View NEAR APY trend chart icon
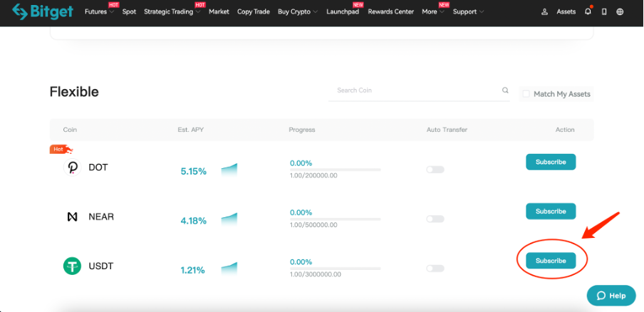Image resolution: width=644 pixels, height=312 pixels. click(x=229, y=219)
